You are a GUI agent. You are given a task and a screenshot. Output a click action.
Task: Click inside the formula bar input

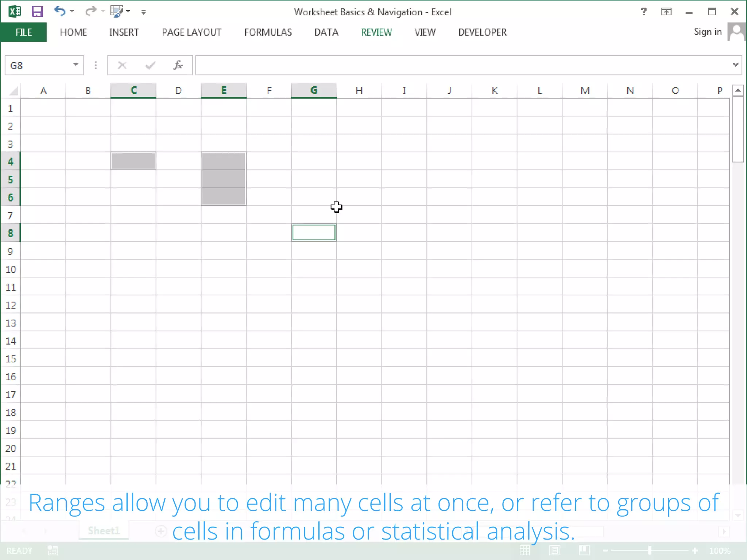pos(463,65)
